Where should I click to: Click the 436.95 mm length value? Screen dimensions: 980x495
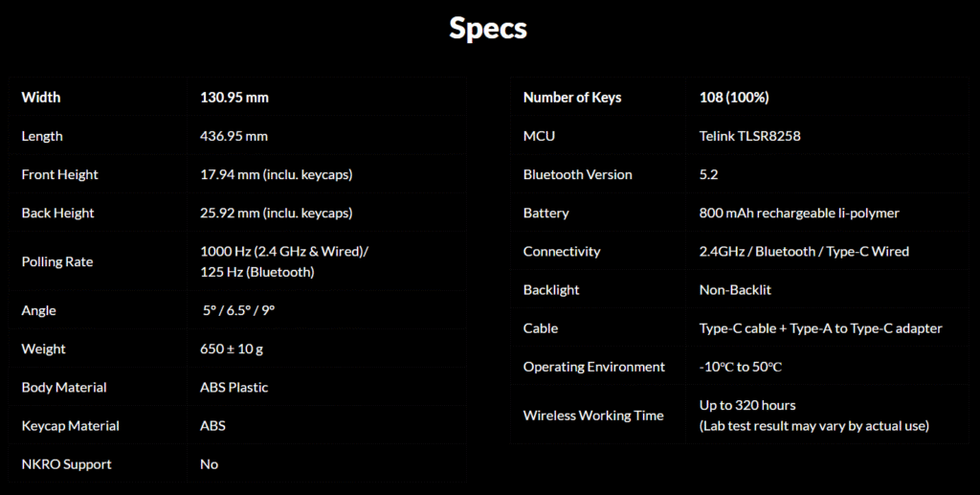[x=234, y=136]
